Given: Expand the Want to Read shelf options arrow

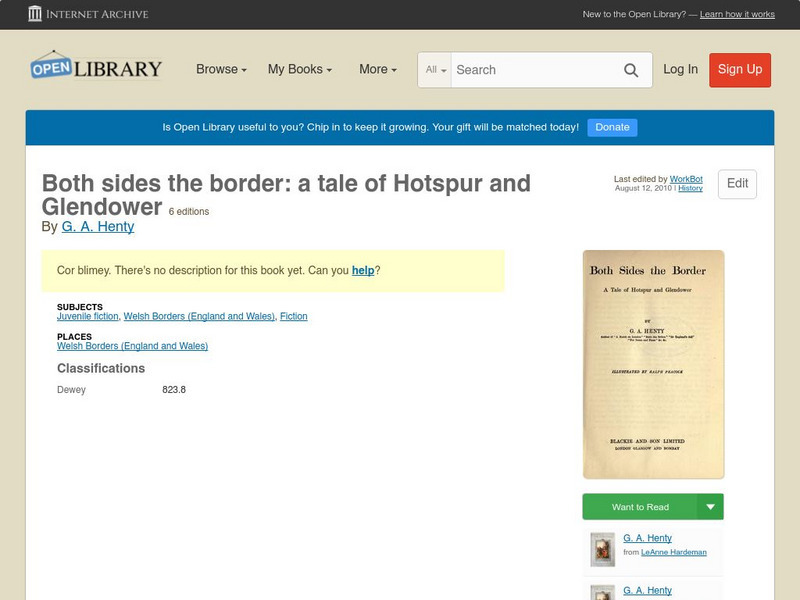Looking at the screenshot, I should 710,507.
